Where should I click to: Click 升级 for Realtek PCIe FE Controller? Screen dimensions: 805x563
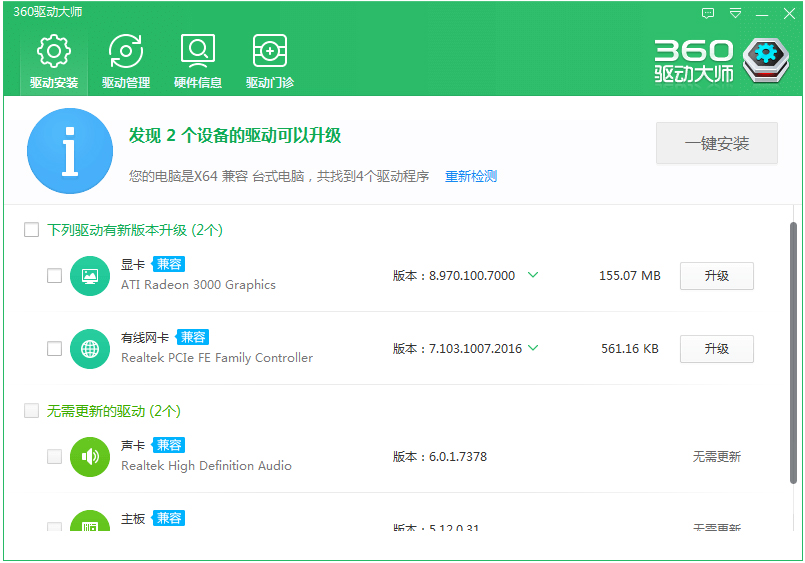[x=717, y=348]
